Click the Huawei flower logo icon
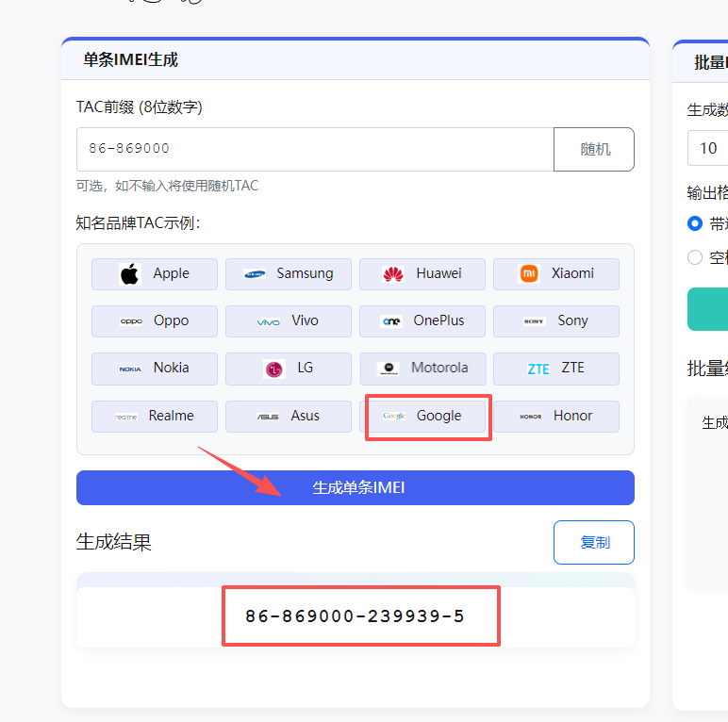The width and height of the screenshot is (728, 722). tap(393, 274)
